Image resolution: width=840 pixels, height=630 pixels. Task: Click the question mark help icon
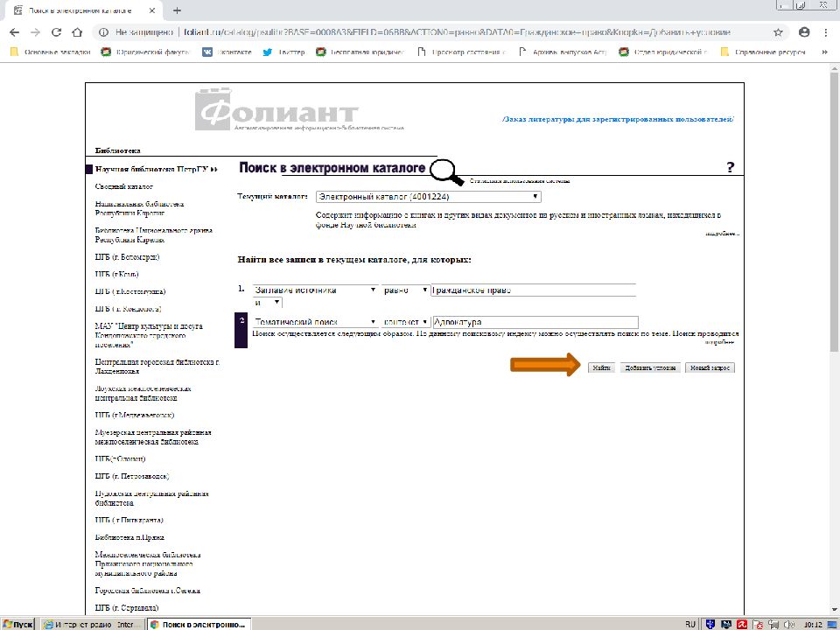(x=731, y=167)
